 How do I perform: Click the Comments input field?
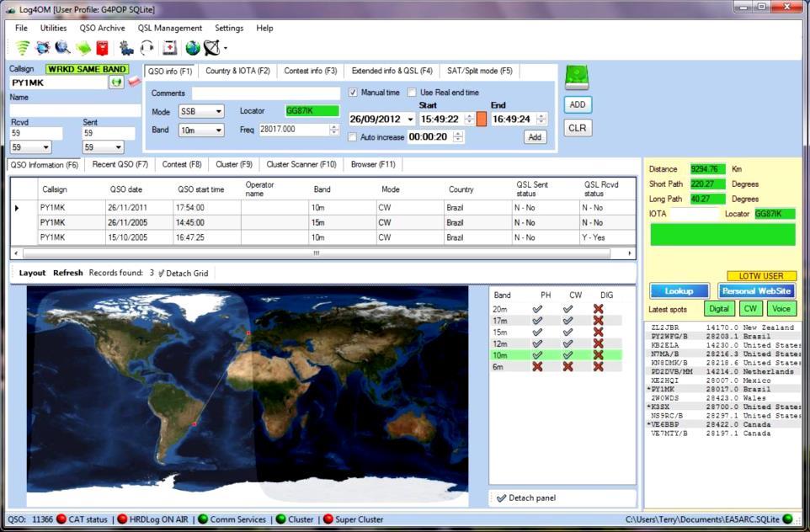tap(266, 93)
